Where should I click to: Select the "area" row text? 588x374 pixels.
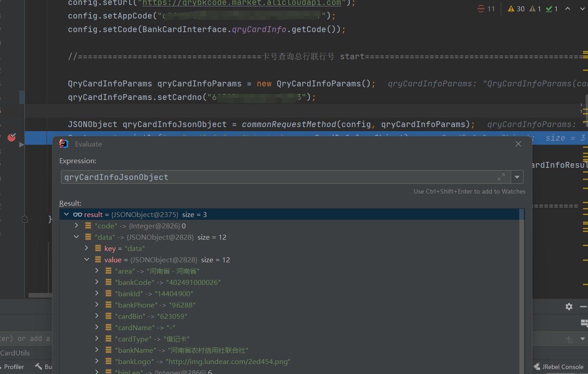(157, 271)
